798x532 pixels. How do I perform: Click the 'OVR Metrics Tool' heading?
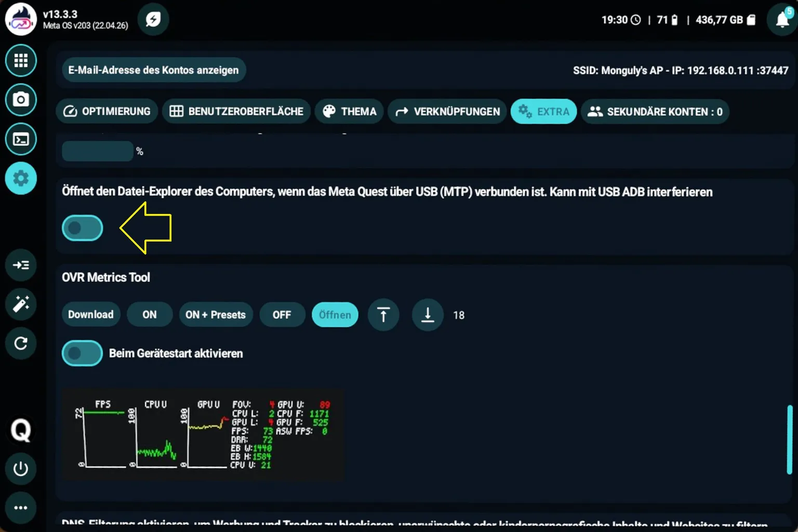click(x=106, y=277)
